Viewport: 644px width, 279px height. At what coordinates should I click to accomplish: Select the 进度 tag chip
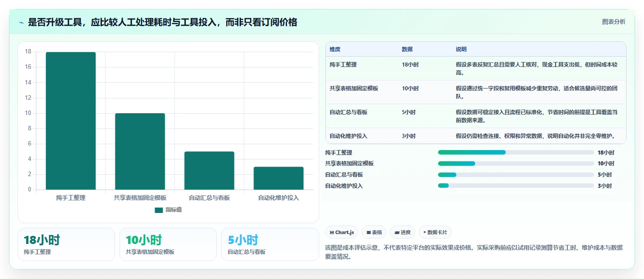coord(403,232)
